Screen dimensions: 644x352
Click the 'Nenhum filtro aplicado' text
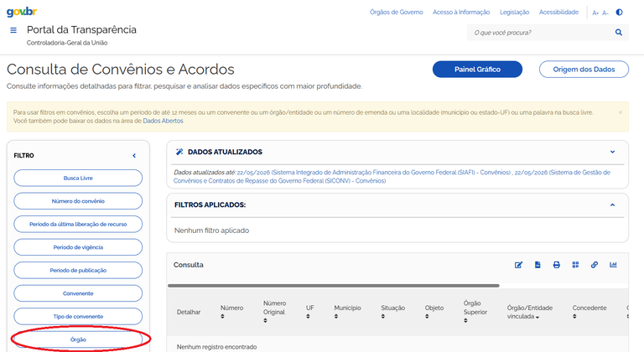tap(211, 230)
